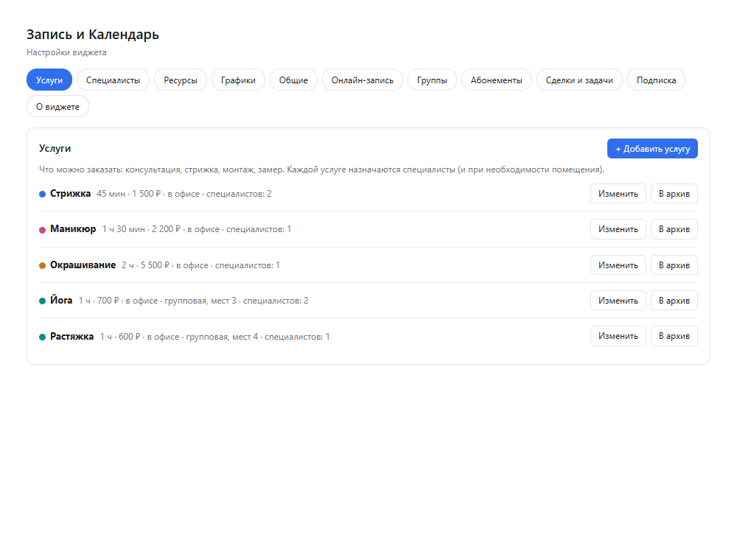Viewport: 737px width, 560px height.
Task: Archive the Окрашивание service
Action: coord(674,265)
